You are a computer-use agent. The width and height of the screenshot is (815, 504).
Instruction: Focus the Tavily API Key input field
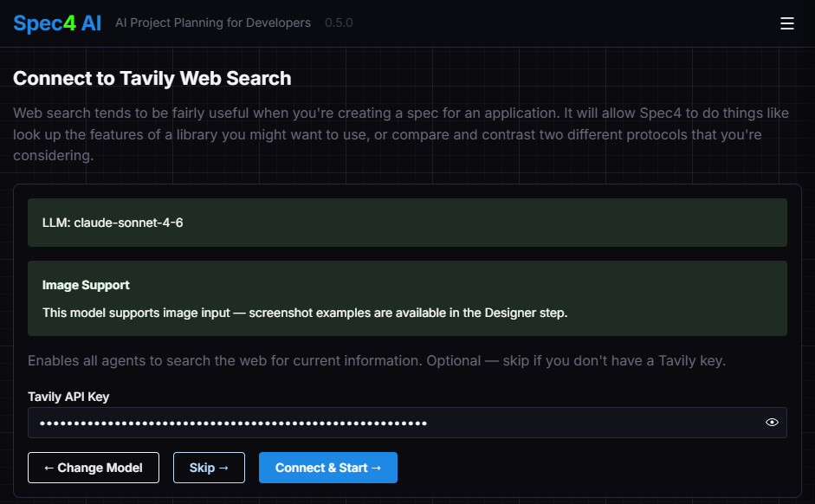pyautogui.click(x=407, y=423)
